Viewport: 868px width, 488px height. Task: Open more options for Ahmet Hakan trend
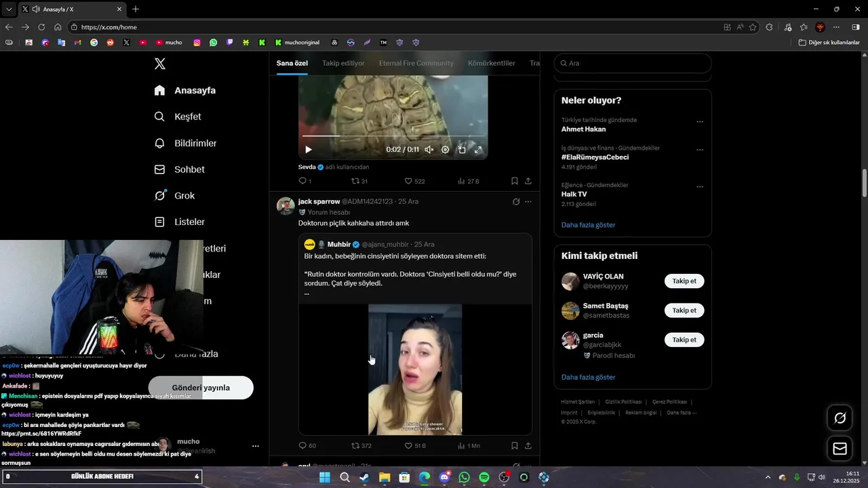pos(700,122)
